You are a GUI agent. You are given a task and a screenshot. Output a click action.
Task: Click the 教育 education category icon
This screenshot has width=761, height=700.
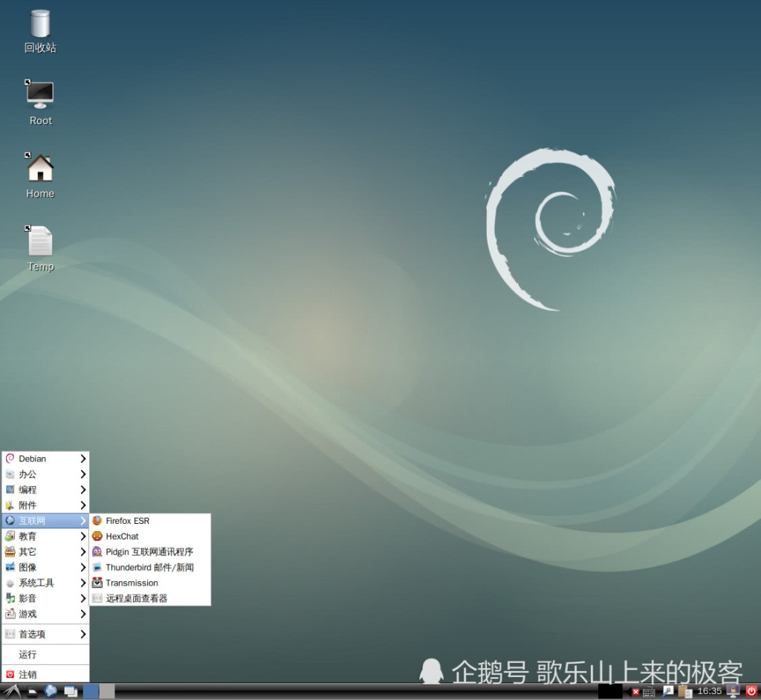pyautogui.click(x=10, y=537)
